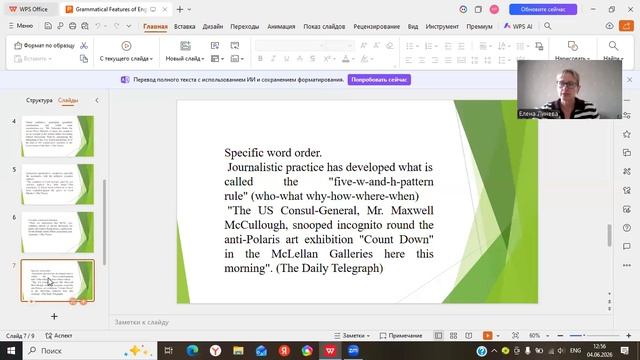640x360 pixels.
Task: Open the Меню hamburger menu
Action: pyautogui.click(x=21, y=26)
